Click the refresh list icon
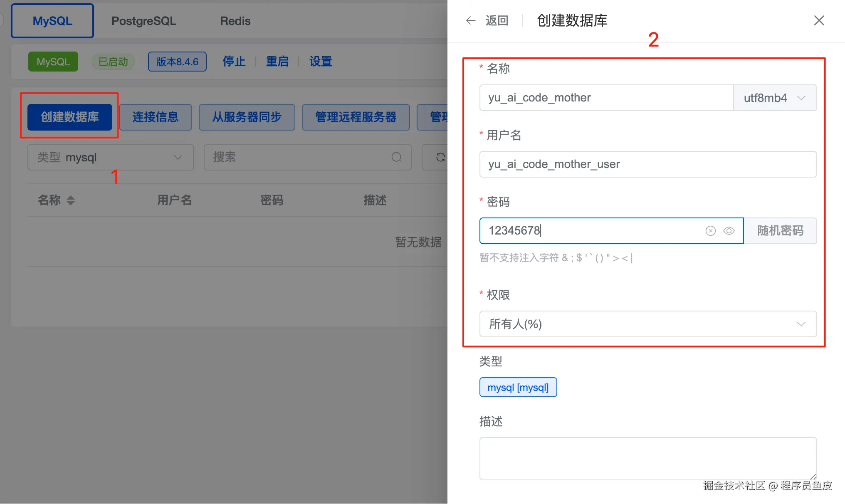Image resolution: width=845 pixels, height=504 pixels. click(440, 157)
